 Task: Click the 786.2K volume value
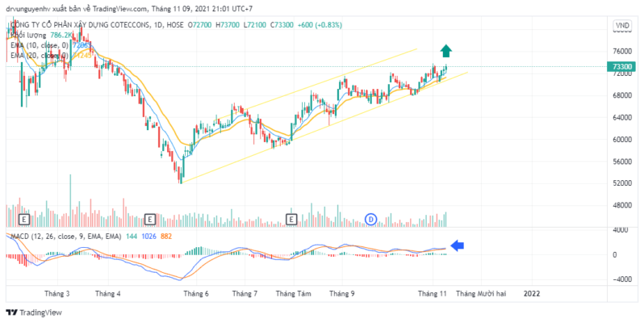tap(61, 35)
